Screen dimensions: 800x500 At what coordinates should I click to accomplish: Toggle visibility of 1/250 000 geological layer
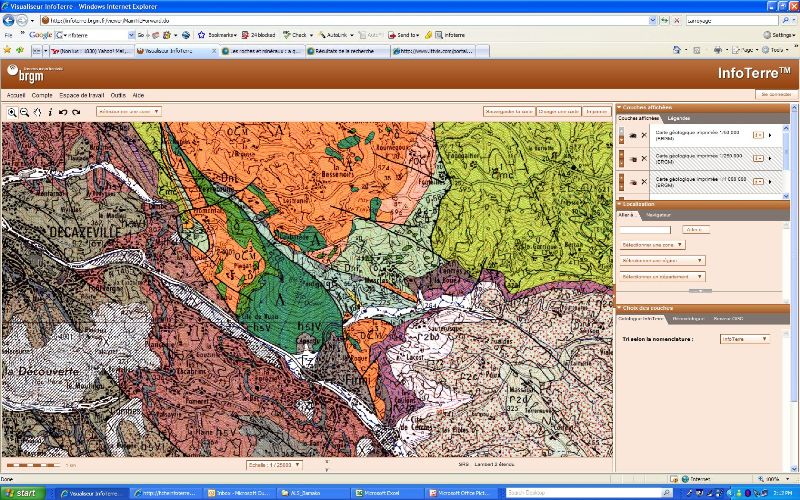pyautogui.click(x=633, y=158)
